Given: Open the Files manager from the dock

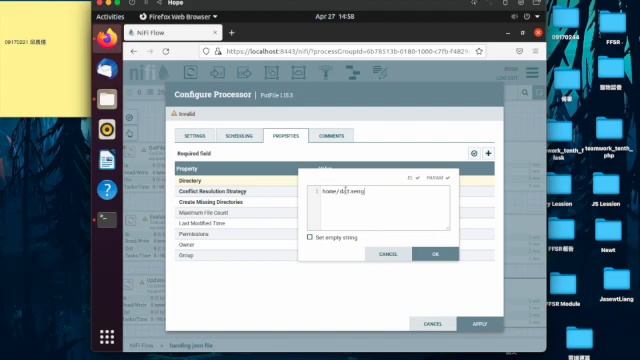Looking at the screenshot, I should (x=107, y=99).
